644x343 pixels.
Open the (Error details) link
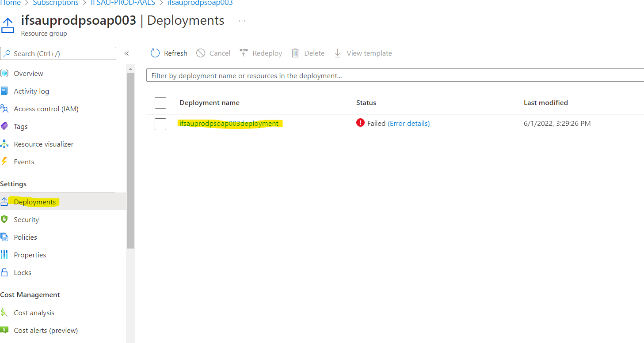coord(408,123)
